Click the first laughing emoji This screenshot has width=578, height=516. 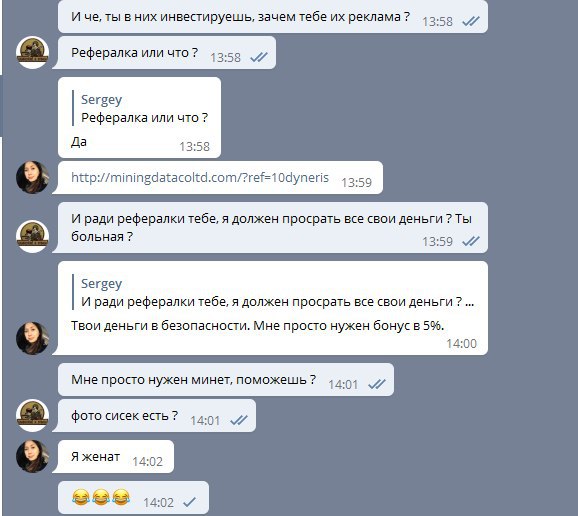tap(81, 497)
